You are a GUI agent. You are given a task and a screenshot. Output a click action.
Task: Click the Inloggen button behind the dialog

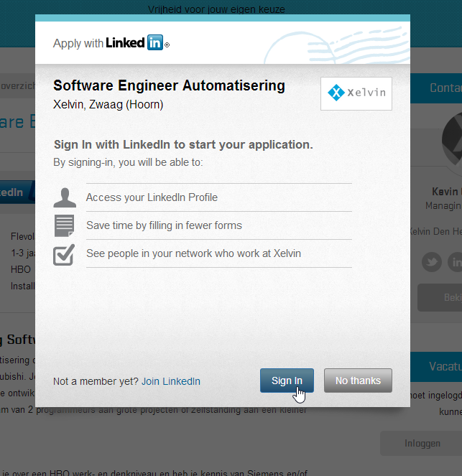click(x=422, y=444)
